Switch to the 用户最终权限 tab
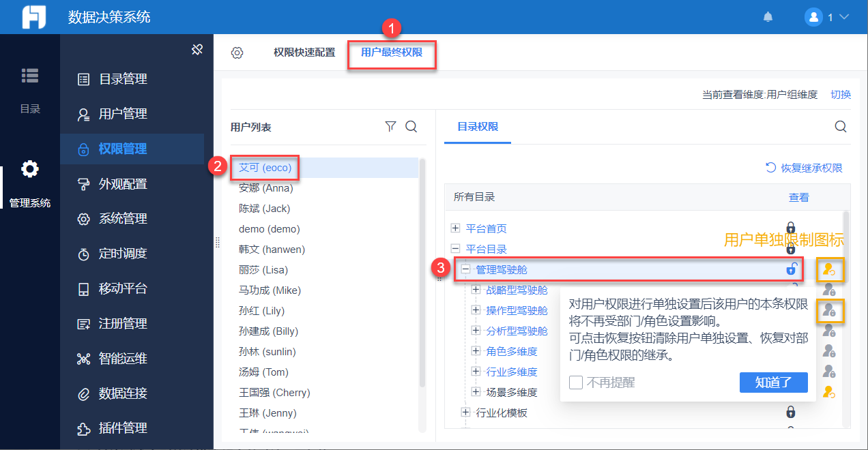 pyautogui.click(x=392, y=52)
